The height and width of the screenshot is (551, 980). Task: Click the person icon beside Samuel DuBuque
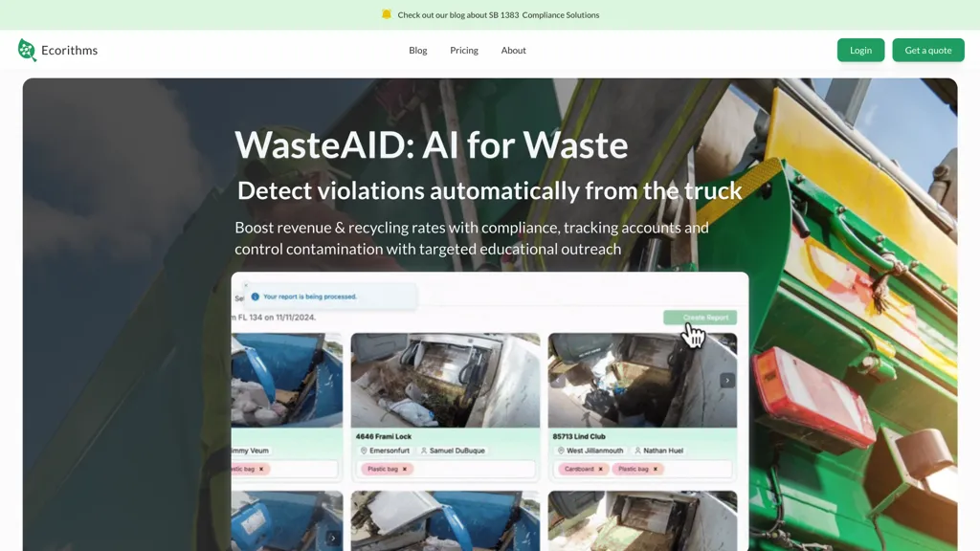pyautogui.click(x=424, y=451)
